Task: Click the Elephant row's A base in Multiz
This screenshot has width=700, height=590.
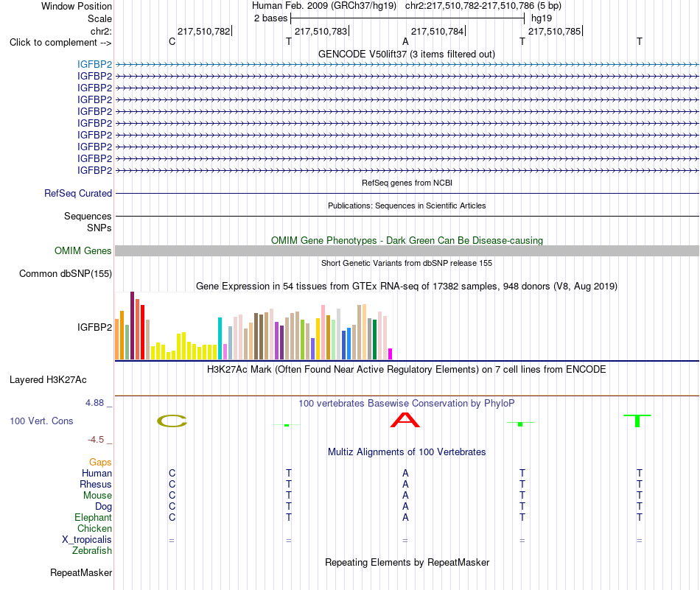Action: click(x=405, y=517)
